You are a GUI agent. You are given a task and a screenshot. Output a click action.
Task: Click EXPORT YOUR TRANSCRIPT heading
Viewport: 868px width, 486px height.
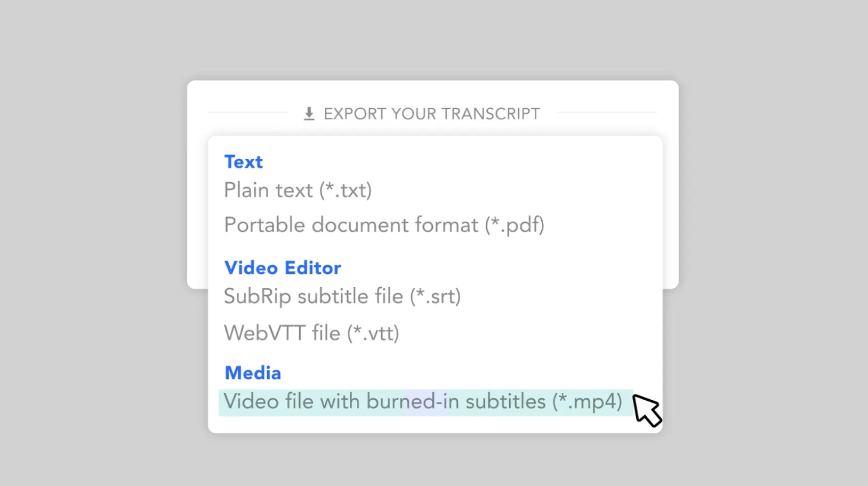point(431,113)
